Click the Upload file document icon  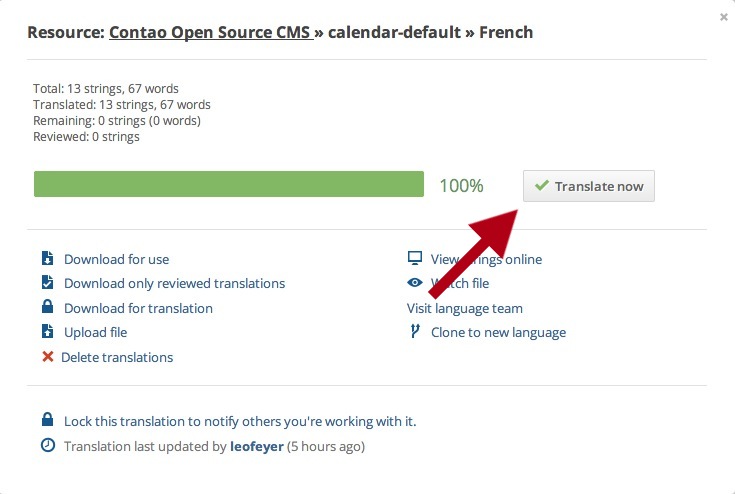tap(47, 331)
